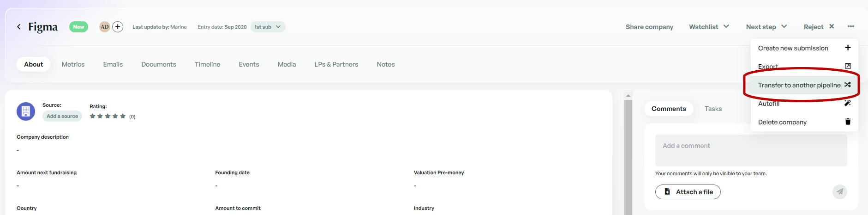The width and height of the screenshot is (868, 215).
Task: Click the Entry date: Sep 2020 text
Action: [222, 27]
